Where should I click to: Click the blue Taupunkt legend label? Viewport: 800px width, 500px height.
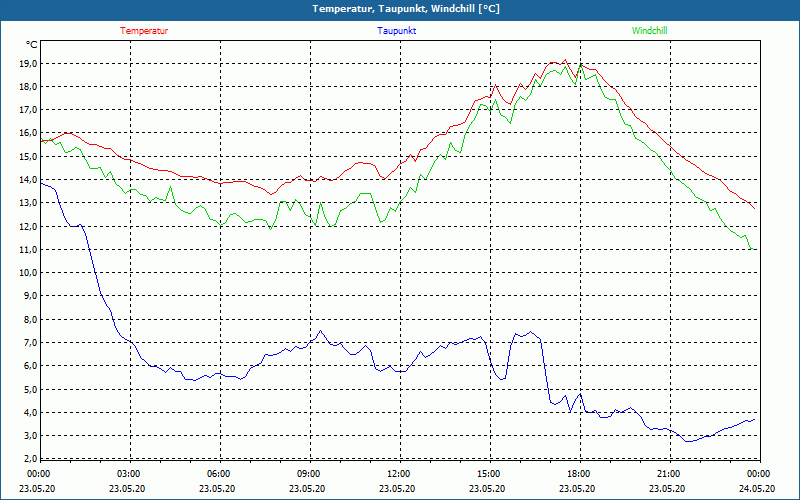click(x=397, y=31)
